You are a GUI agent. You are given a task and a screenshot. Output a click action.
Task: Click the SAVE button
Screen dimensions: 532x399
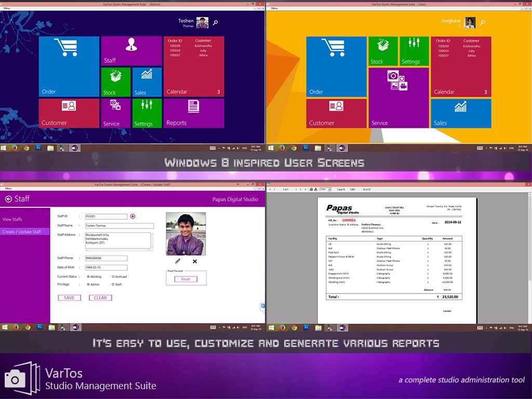tap(69, 298)
